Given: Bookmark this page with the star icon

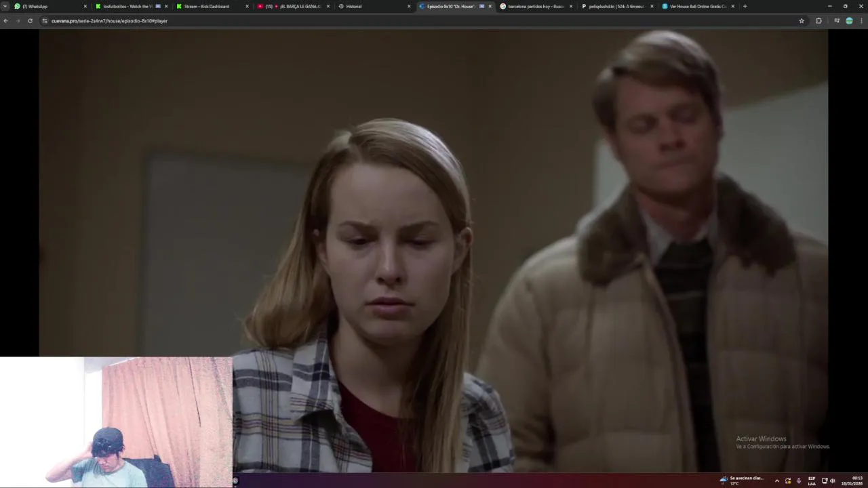Looking at the screenshot, I should (802, 21).
